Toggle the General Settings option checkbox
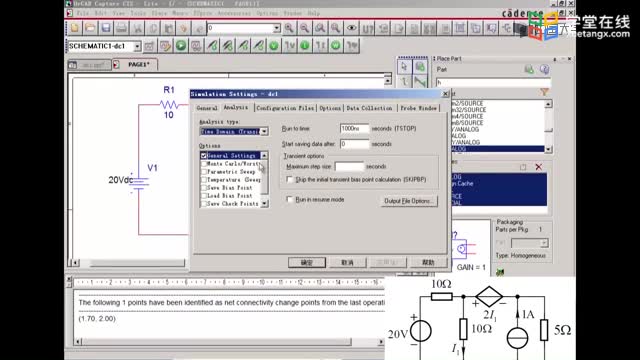This screenshot has width=640, height=360. [x=204, y=156]
